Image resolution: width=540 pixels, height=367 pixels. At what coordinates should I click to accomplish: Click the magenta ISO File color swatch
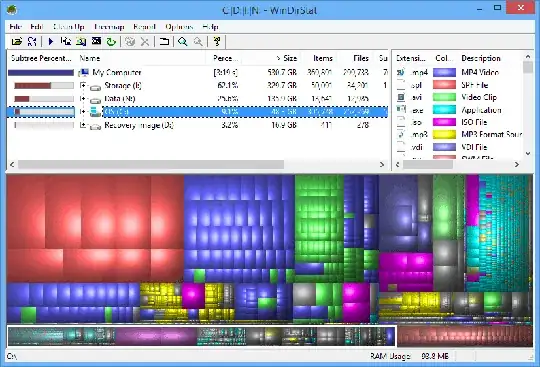click(444, 122)
